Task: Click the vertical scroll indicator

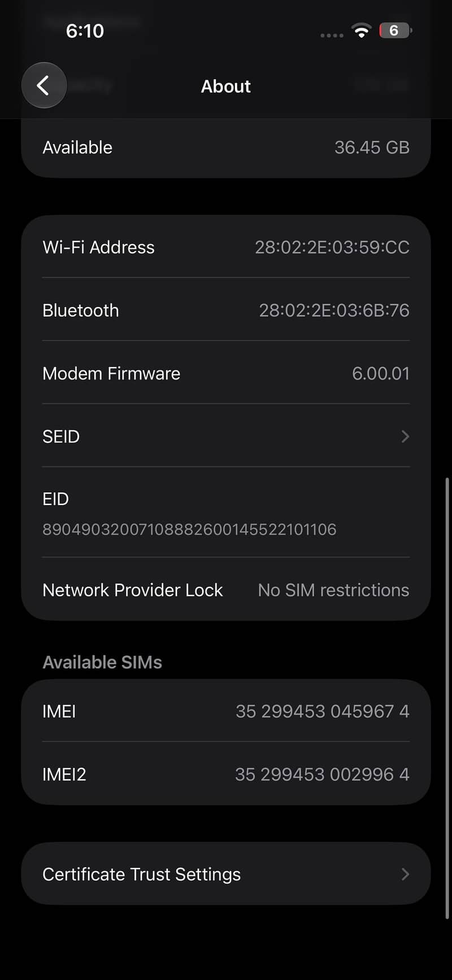Action: pyautogui.click(x=447, y=698)
